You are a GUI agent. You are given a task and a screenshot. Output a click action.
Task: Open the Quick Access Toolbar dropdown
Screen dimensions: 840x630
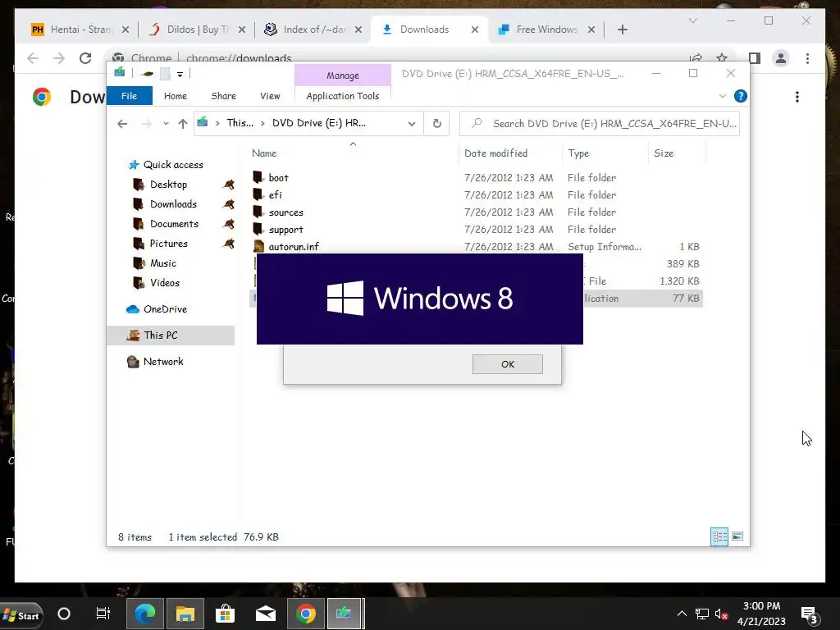point(180,74)
